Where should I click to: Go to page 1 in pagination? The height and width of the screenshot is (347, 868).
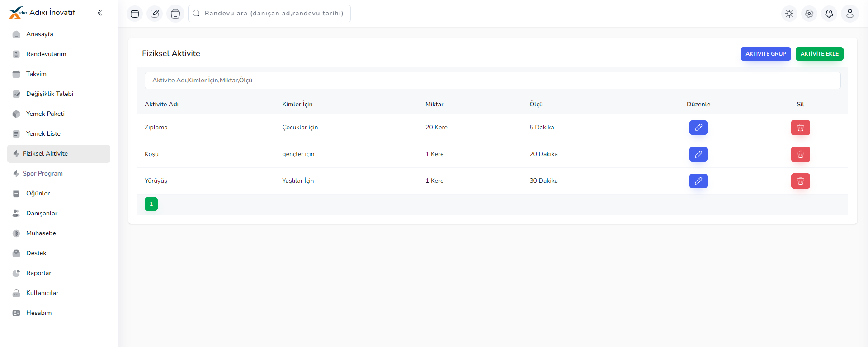(x=151, y=204)
